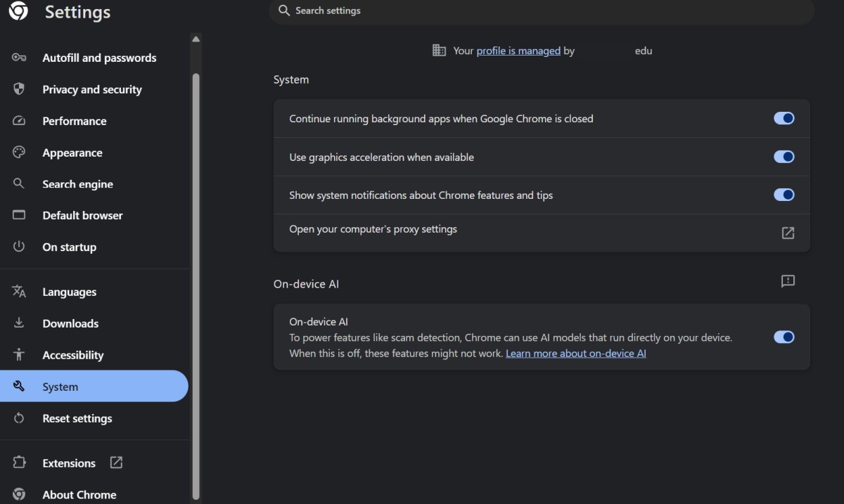Image resolution: width=844 pixels, height=504 pixels.
Task: Select Appearance in the sidebar
Action: click(94, 153)
